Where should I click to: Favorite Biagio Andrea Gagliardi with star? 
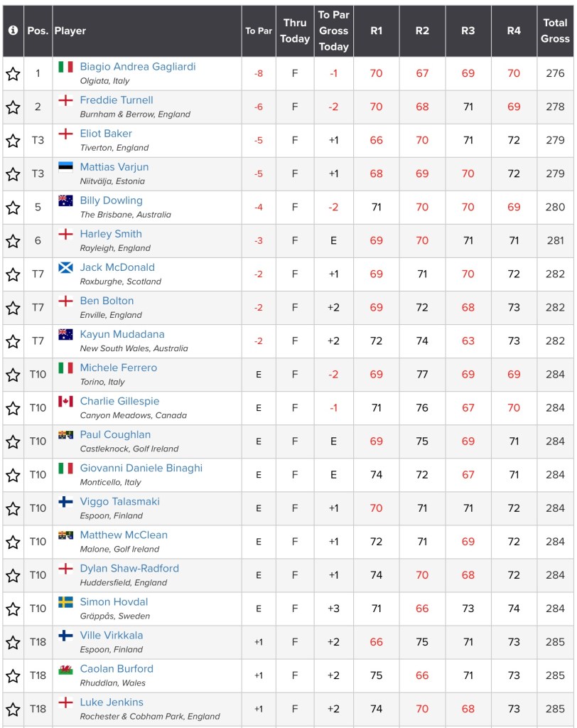click(x=13, y=74)
